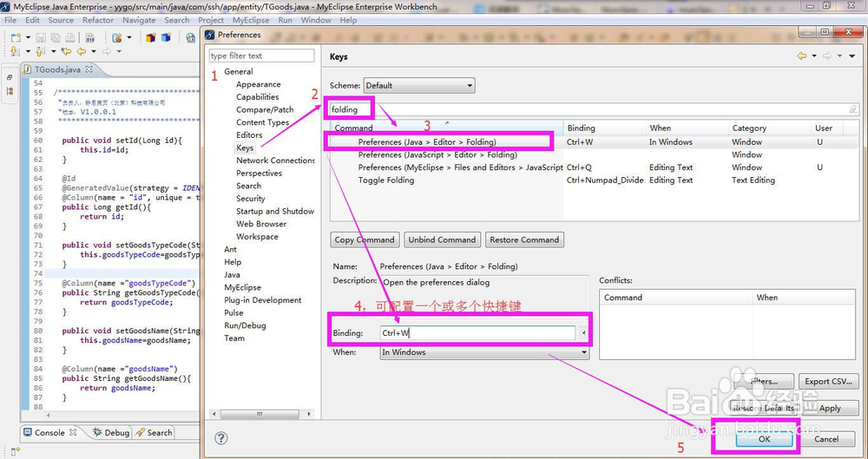Click the Restore Command button
The height and width of the screenshot is (459, 868).
[x=524, y=239]
